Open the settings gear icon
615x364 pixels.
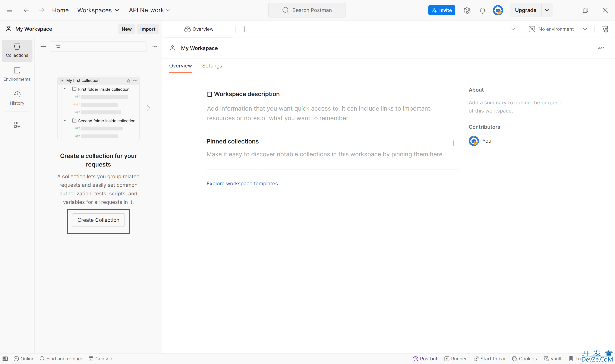467,10
